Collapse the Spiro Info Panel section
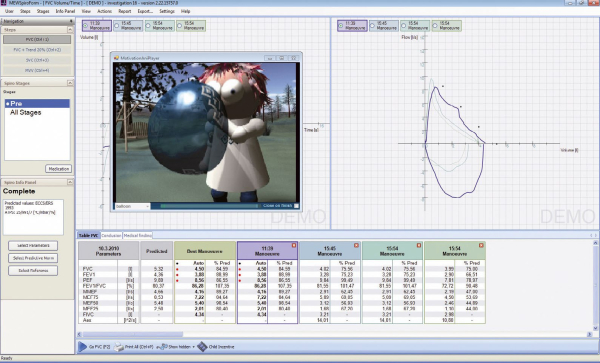 [70, 182]
